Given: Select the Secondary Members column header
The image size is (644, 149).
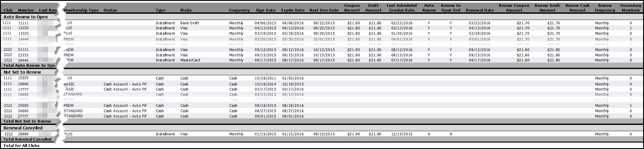Looking at the screenshot, I should click(x=631, y=8).
